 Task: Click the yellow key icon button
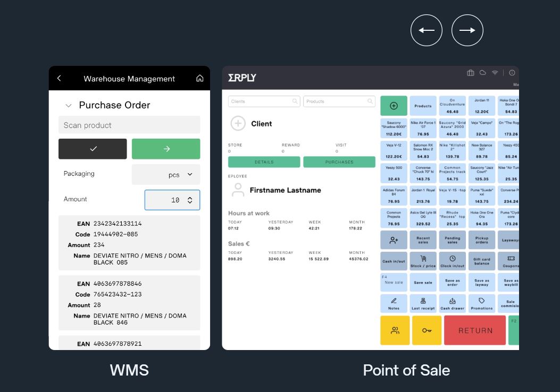pyautogui.click(x=425, y=330)
